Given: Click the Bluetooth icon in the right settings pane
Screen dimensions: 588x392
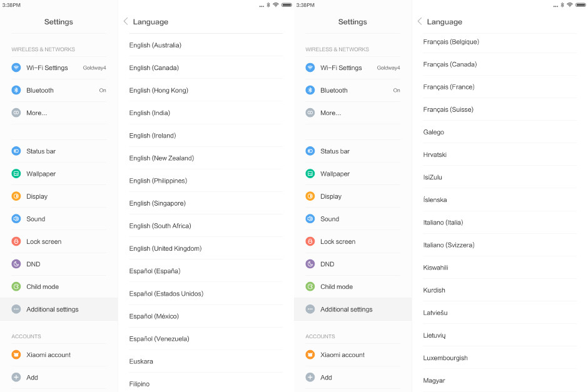Looking at the screenshot, I should pos(310,90).
